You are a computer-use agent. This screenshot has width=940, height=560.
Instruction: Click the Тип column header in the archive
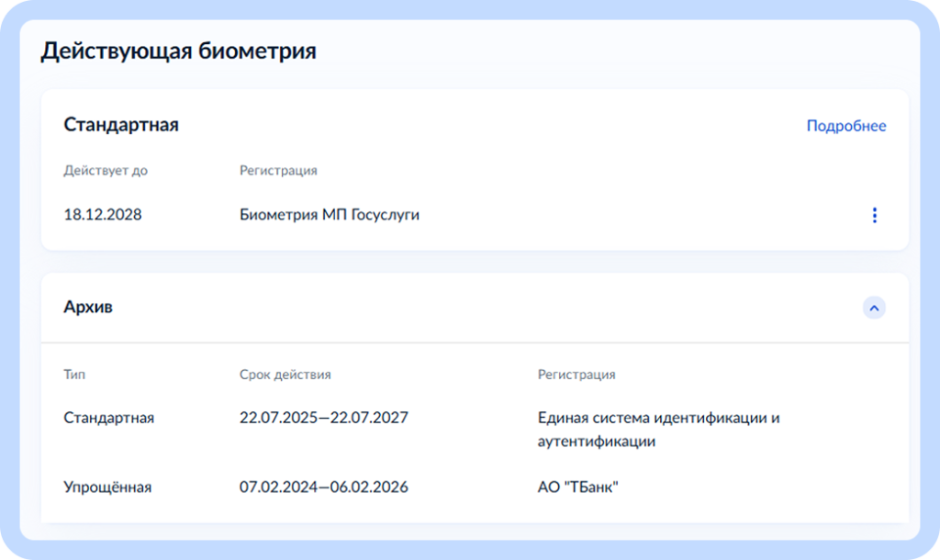tap(74, 375)
